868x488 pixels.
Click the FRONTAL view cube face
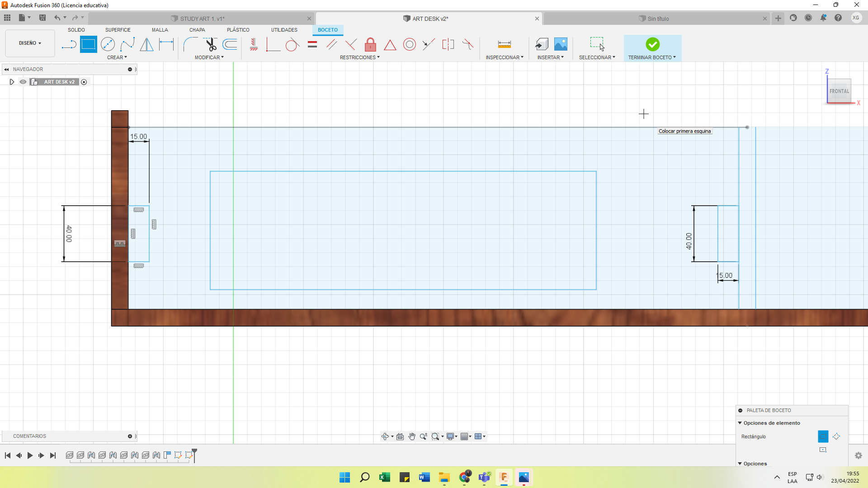839,91
